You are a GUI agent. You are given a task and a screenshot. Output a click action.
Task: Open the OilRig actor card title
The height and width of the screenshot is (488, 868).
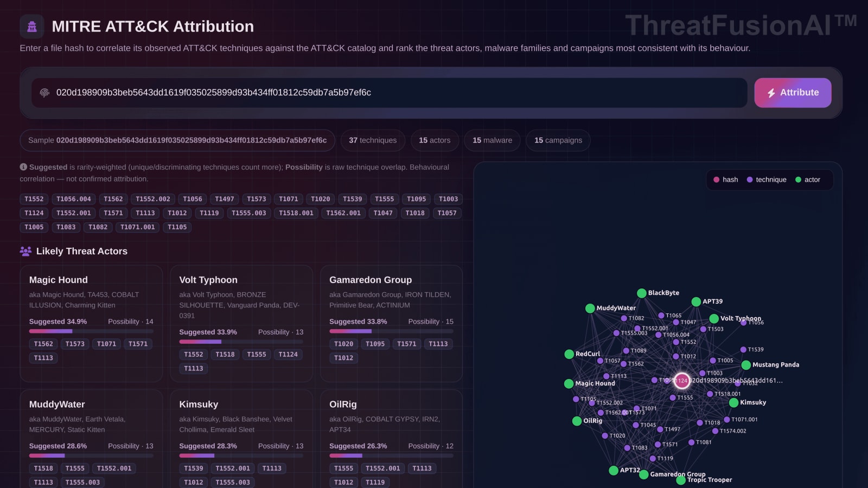343,404
